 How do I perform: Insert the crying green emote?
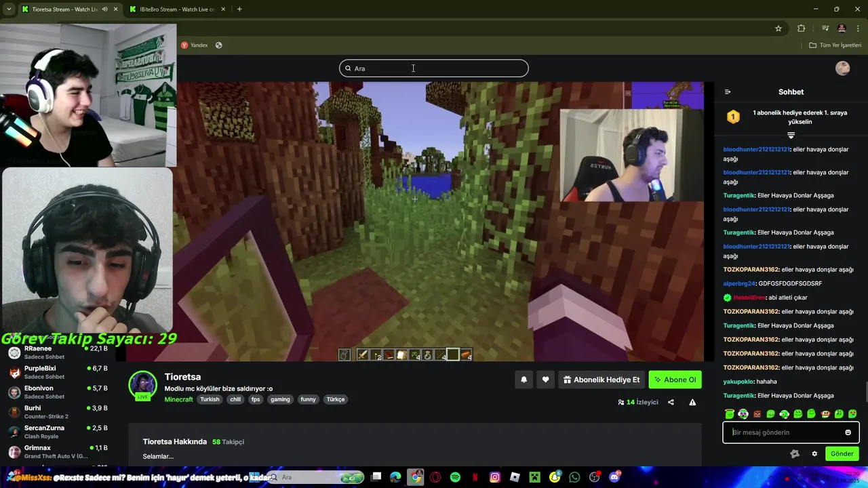[852, 413]
